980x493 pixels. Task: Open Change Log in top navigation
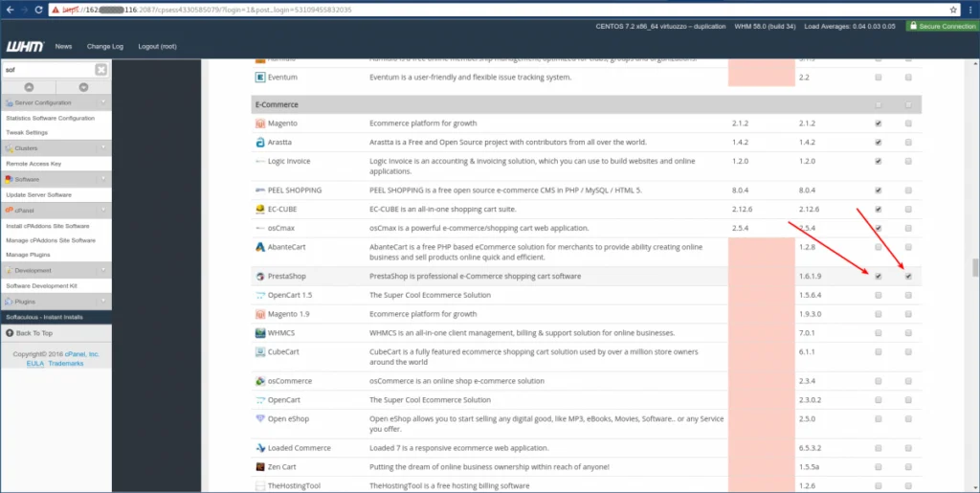[x=105, y=47]
